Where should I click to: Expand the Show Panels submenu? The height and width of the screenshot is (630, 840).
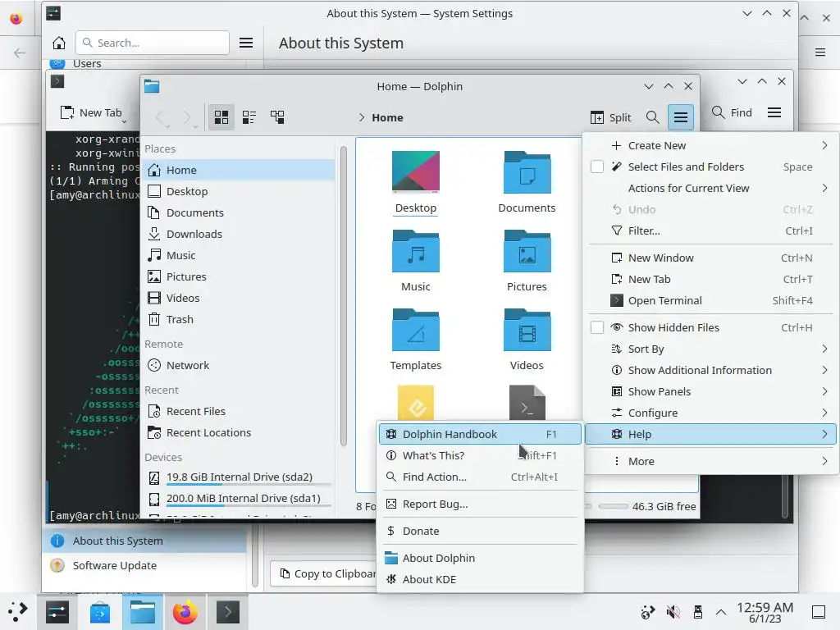click(x=710, y=391)
